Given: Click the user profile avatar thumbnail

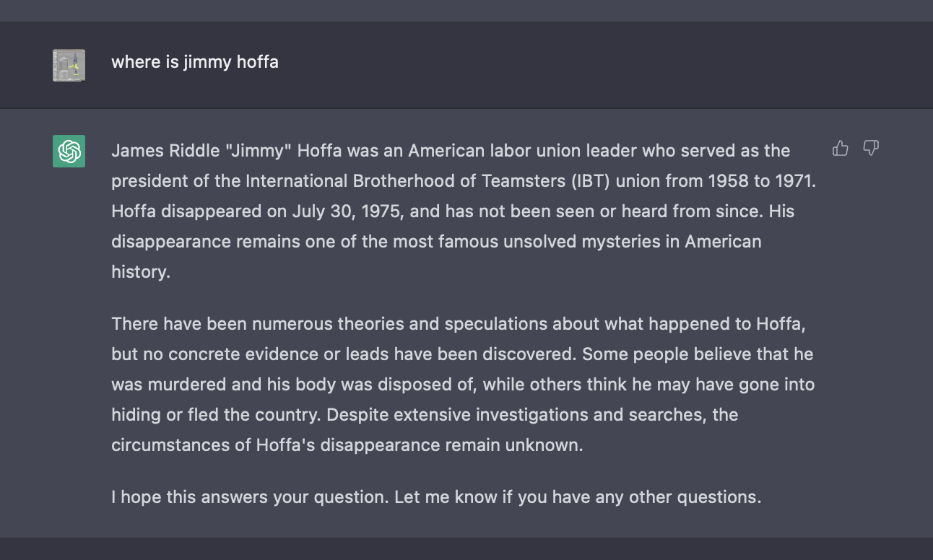Looking at the screenshot, I should click(x=69, y=65).
